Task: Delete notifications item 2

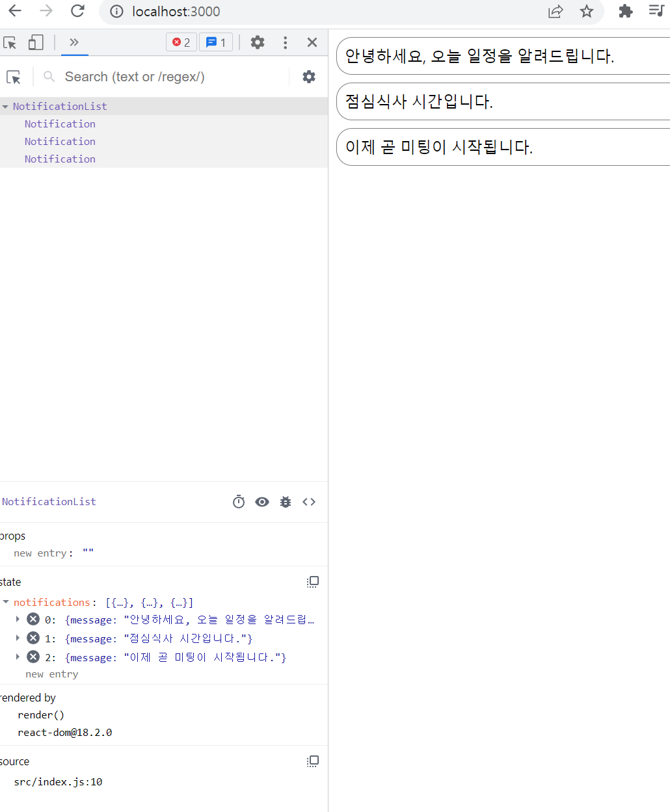Action: coord(33,657)
